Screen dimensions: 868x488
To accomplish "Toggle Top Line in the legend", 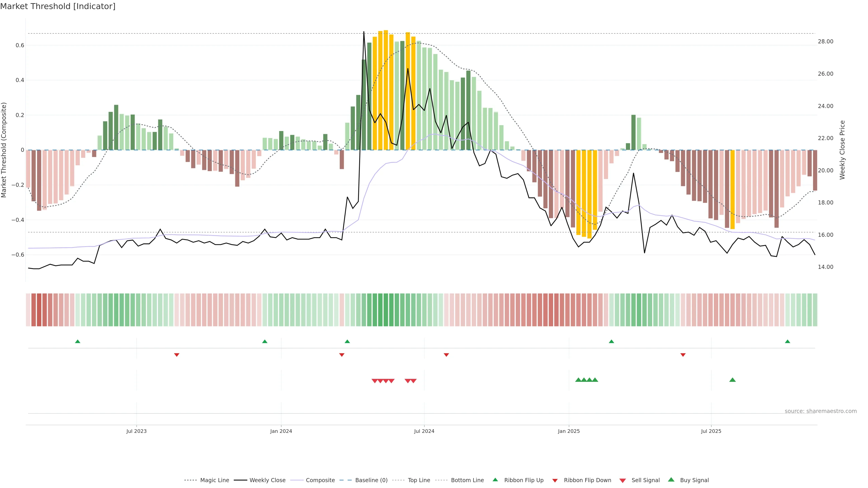I will pyautogui.click(x=419, y=480).
